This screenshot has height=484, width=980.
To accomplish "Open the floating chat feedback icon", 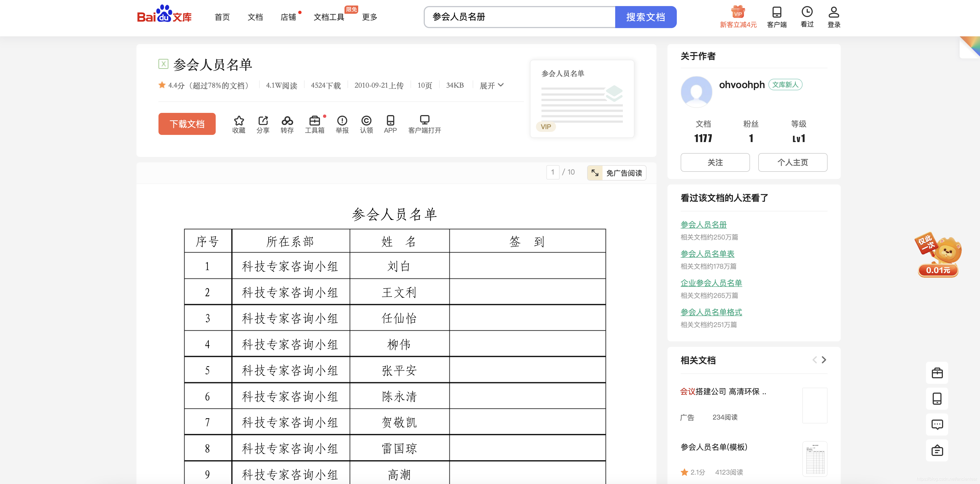I will click(937, 425).
